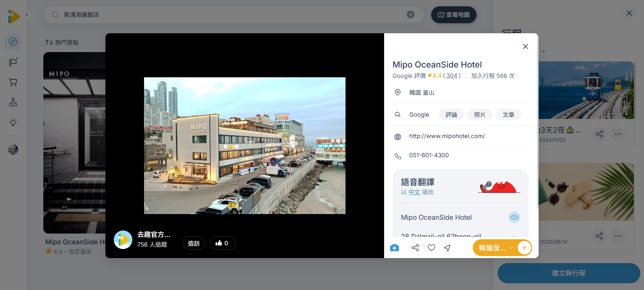The image size is (644, 290).
Task: Open the mipohotel.com website link
Action: (447, 136)
